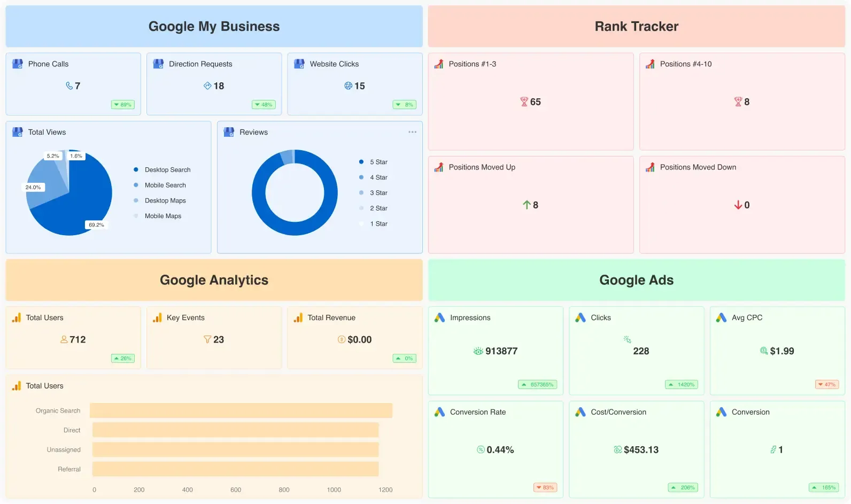Screen dimensions: 851x504
Task: Open the Reviews widget three-dot menu
Action: tap(412, 132)
